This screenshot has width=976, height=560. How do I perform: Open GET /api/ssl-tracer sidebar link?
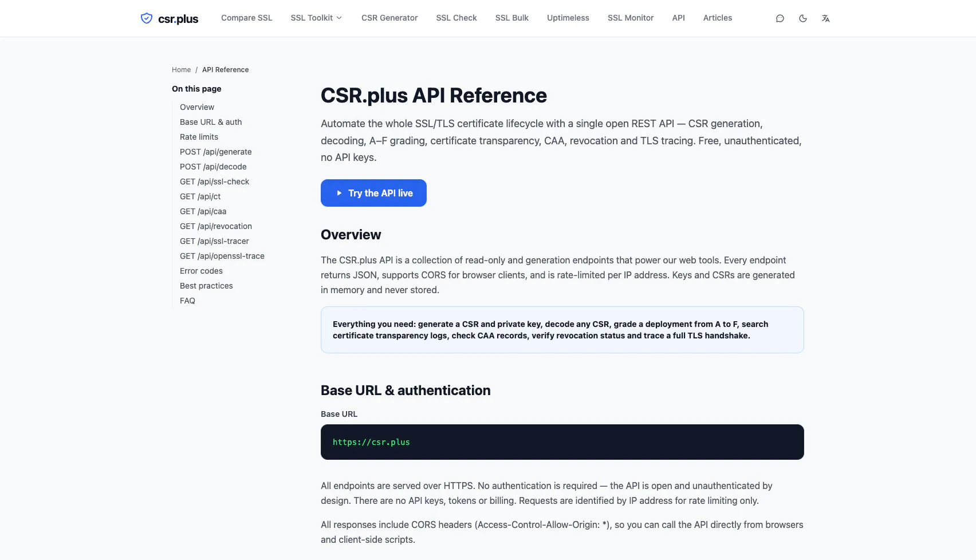(x=214, y=241)
